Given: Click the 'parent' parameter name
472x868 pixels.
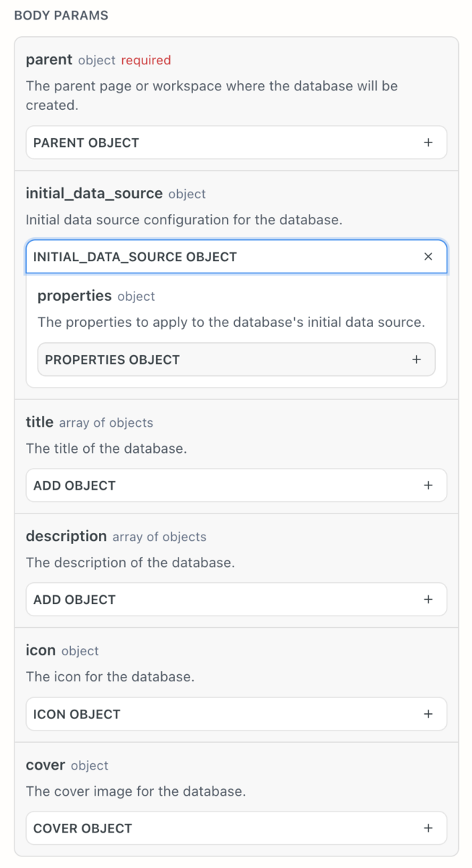Looking at the screenshot, I should (49, 59).
